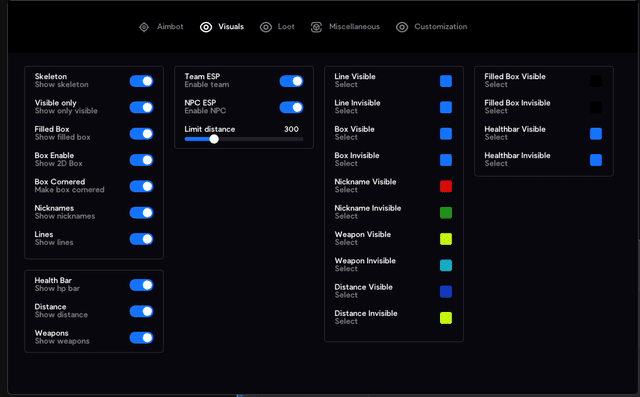
Task: Turn off the Filled Box toggle
Action: point(141,133)
